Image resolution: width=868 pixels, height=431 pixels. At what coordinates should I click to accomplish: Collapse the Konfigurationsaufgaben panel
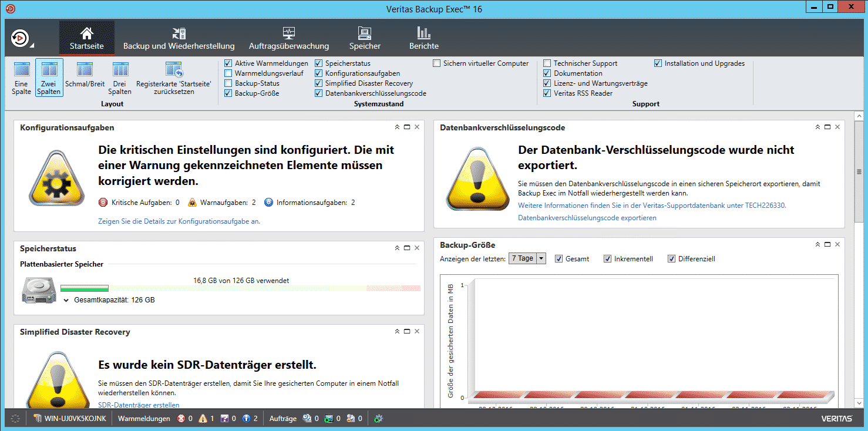pos(397,127)
